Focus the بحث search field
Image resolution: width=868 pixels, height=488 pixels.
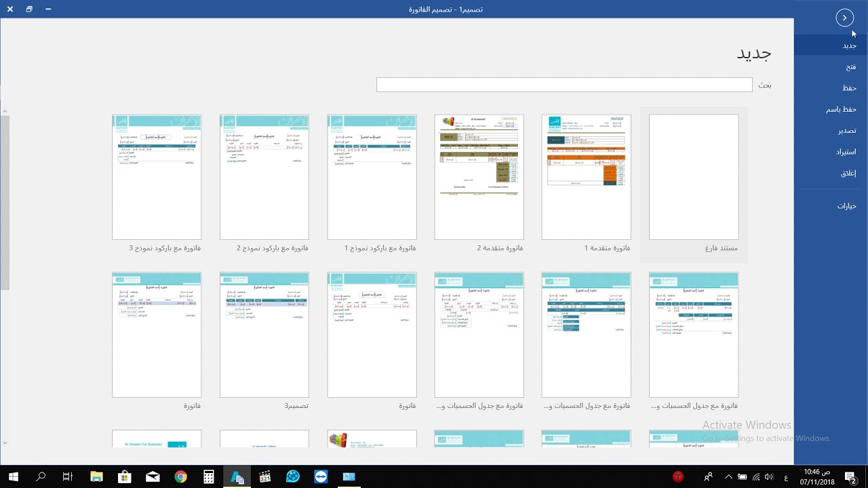(x=564, y=85)
